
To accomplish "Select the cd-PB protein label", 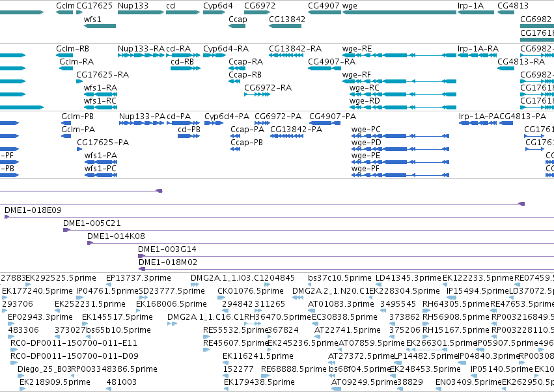I will (x=189, y=130).
